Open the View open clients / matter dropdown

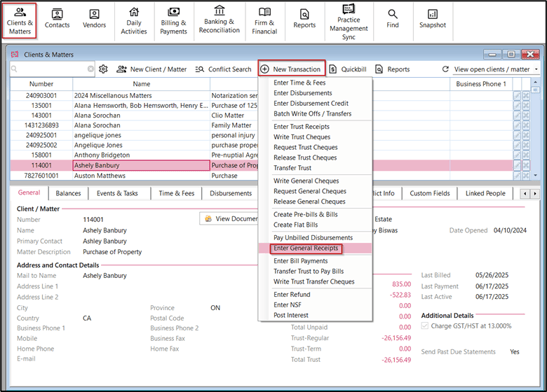coord(496,69)
